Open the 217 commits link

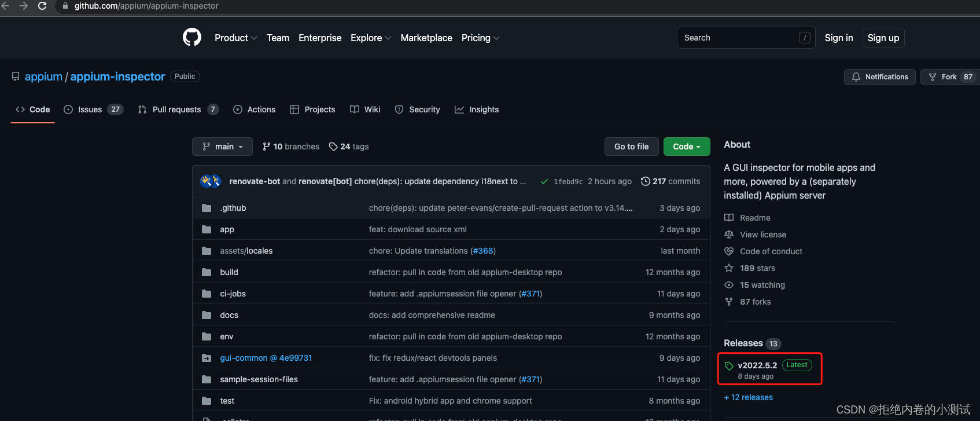pos(670,181)
